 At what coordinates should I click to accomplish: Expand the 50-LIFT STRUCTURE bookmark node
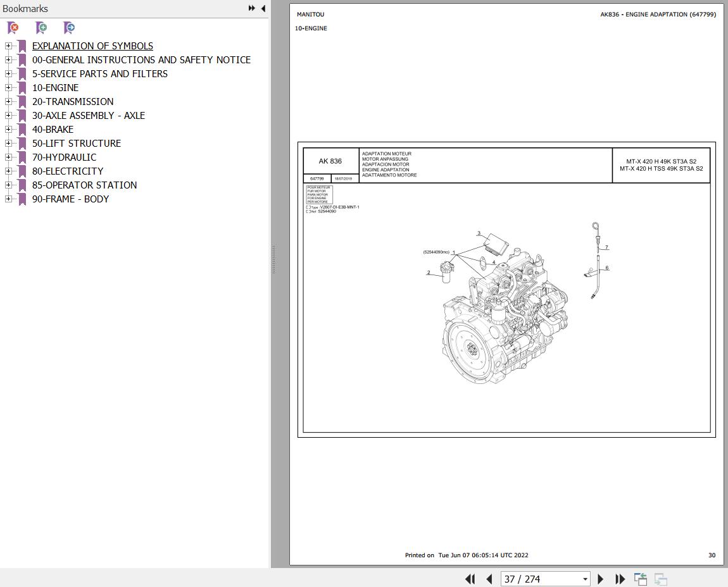[x=8, y=144]
